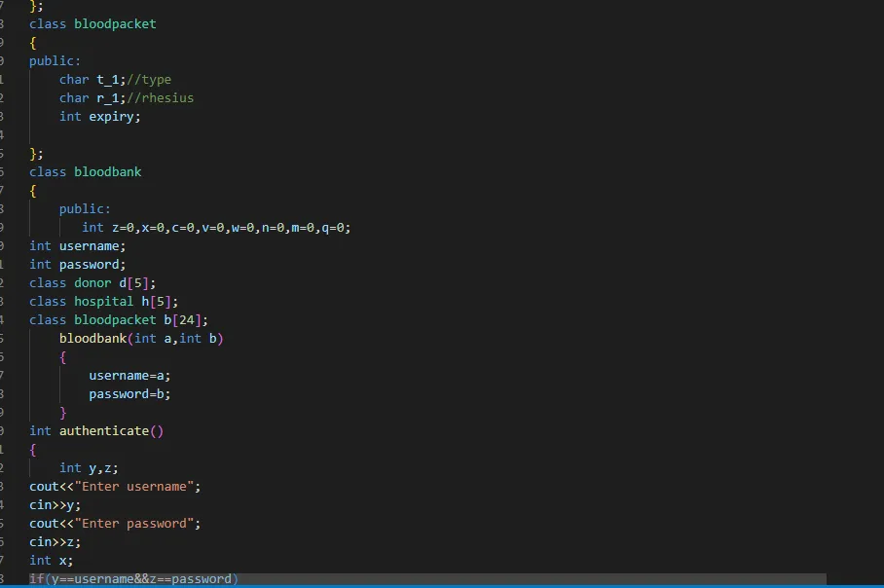Click the int expiry statement

pyautogui.click(x=99, y=116)
